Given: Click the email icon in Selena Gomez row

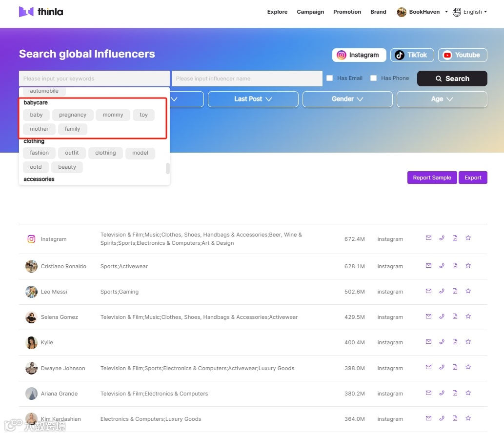Looking at the screenshot, I should tap(428, 316).
